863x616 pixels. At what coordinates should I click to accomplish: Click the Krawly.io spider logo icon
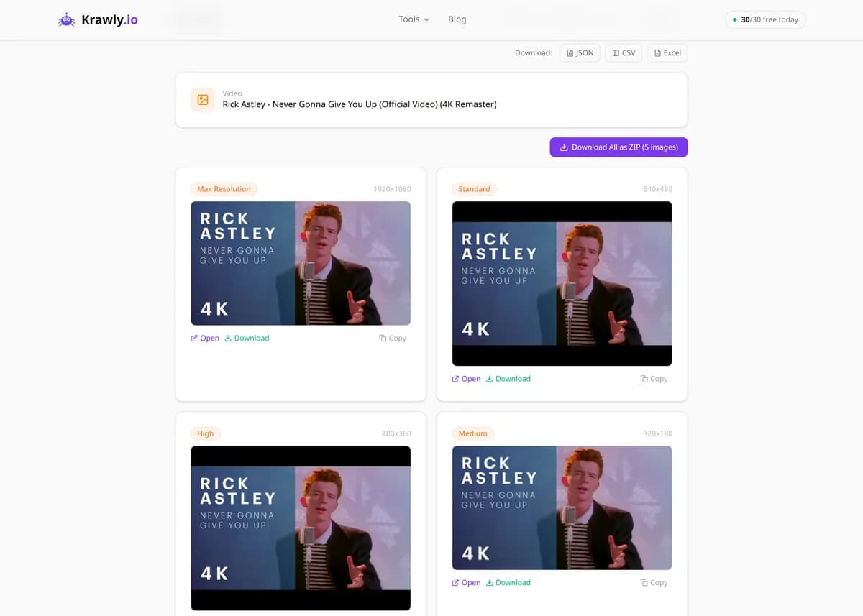[66, 20]
